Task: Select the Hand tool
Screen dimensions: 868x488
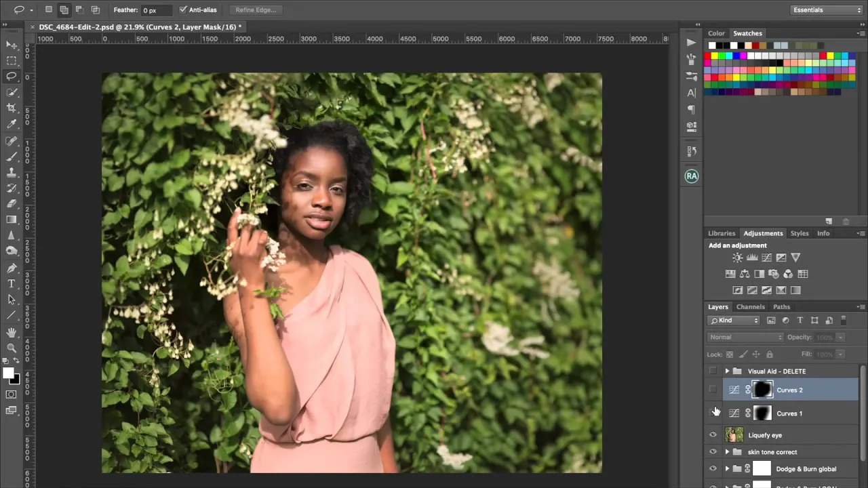Action: [12, 332]
